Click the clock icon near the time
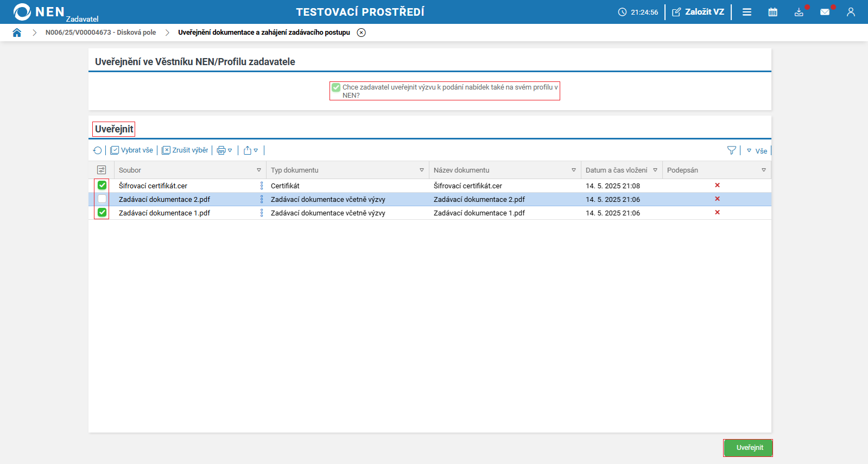 (x=622, y=12)
